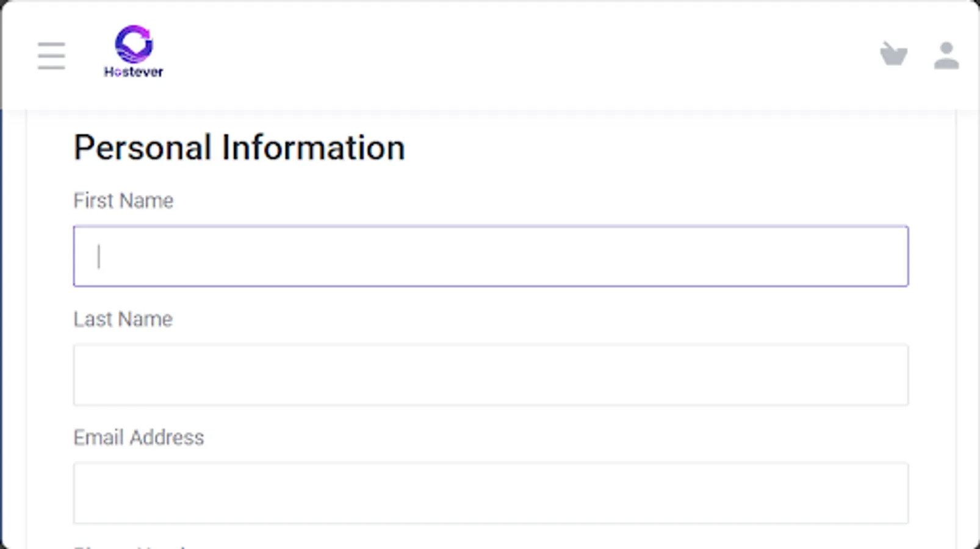This screenshot has height=549, width=980.
Task: Focus the First Name input field
Action: [491, 256]
